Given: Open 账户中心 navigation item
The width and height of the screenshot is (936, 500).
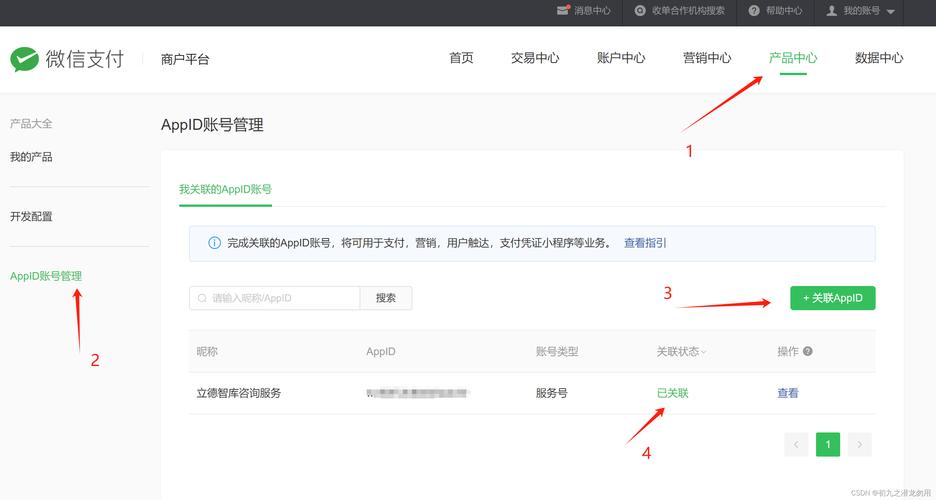Looking at the screenshot, I should [621, 58].
